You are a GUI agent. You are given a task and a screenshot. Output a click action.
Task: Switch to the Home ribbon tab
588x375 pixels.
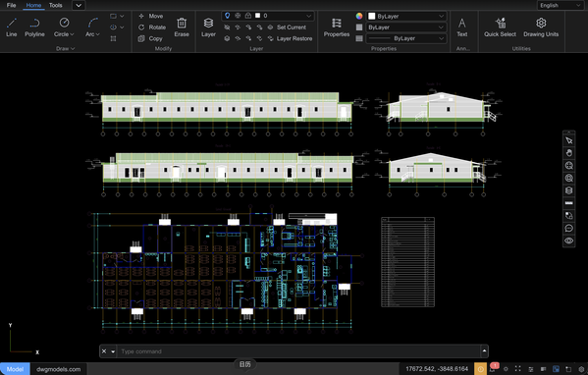click(33, 5)
